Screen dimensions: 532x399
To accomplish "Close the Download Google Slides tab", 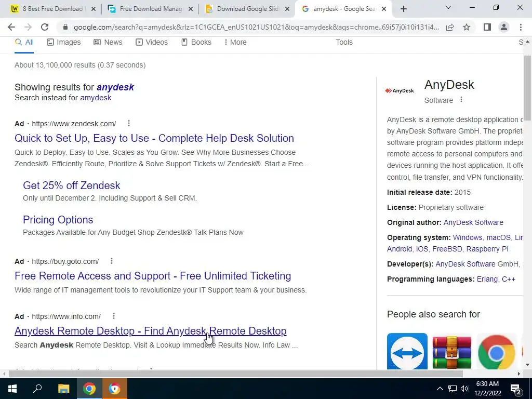I will (x=287, y=9).
